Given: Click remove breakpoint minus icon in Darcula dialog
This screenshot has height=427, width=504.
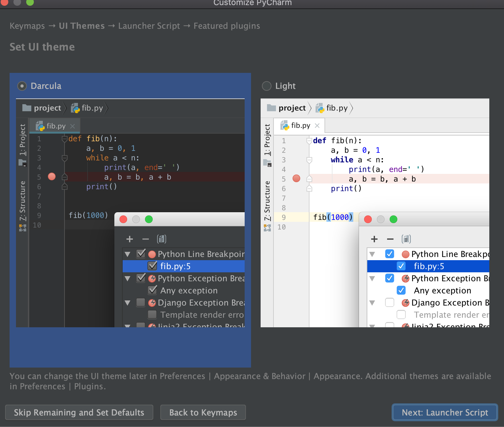Looking at the screenshot, I should coord(146,239).
